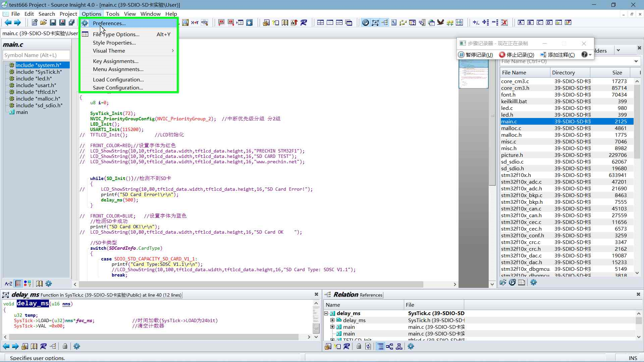This screenshot has width=644, height=362.
Task: Expand the first main relation node
Action: pyautogui.click(x=332, y=327)
